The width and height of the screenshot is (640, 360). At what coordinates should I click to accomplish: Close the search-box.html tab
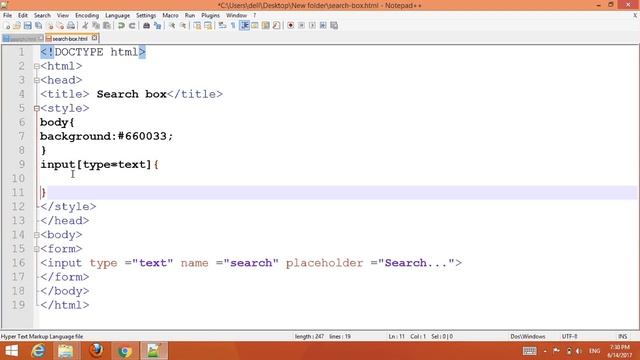click(95, 38)
